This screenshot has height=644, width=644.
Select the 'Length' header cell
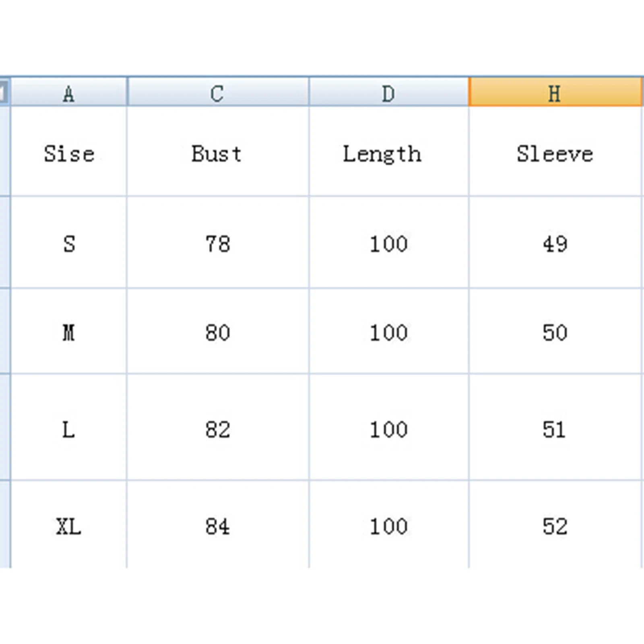(x=382, y=153)
